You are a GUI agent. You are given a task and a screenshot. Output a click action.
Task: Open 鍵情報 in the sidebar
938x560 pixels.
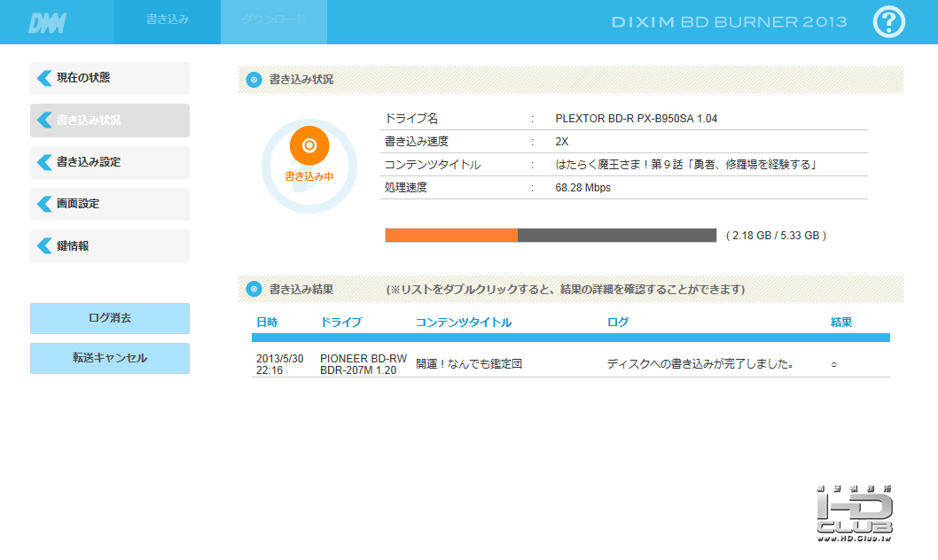pyautogui.click(x=110, y=246)
